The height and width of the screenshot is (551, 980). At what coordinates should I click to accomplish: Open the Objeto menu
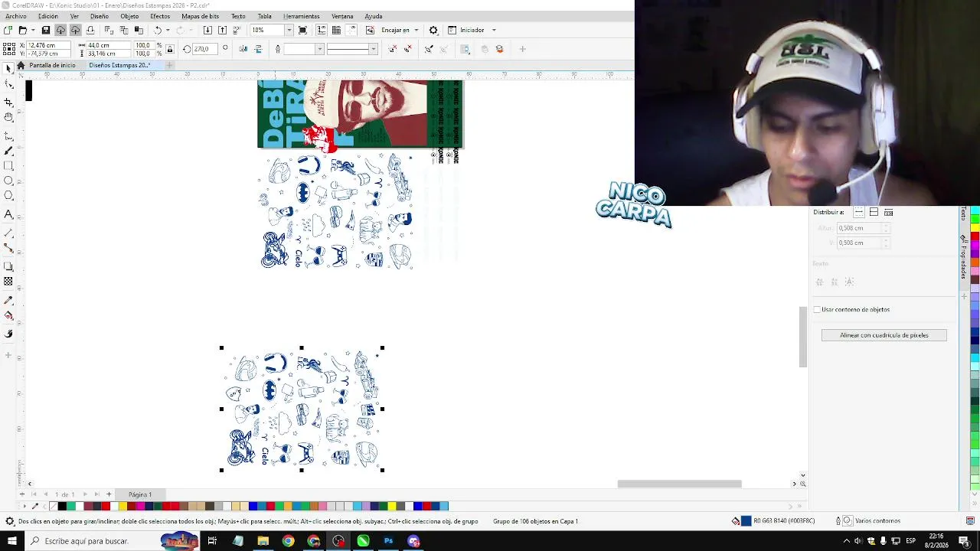coord(129,16)
